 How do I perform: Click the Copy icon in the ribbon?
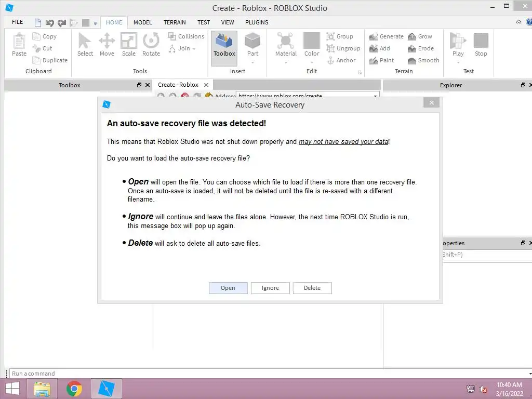coord(36,36)
